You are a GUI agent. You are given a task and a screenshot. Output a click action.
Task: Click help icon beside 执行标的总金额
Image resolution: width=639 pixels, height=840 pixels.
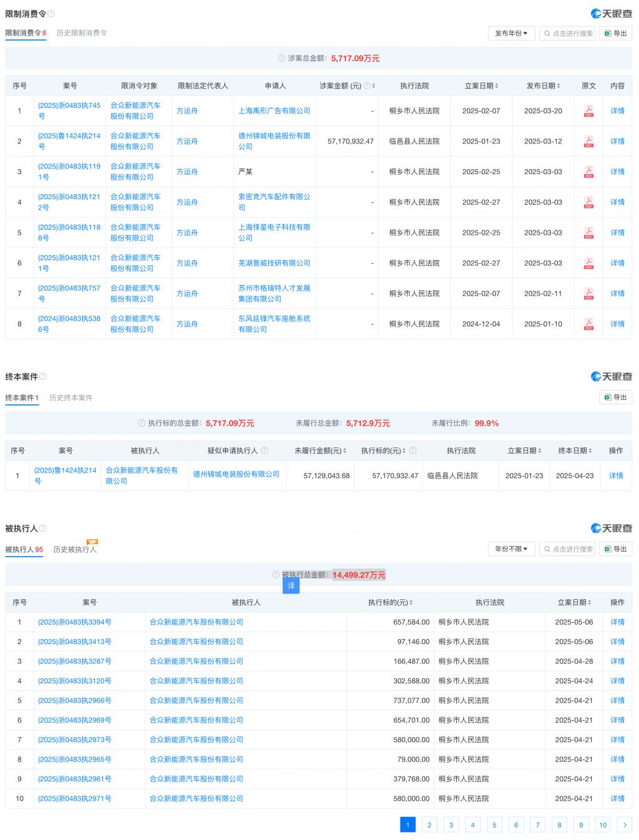[142, 423]
